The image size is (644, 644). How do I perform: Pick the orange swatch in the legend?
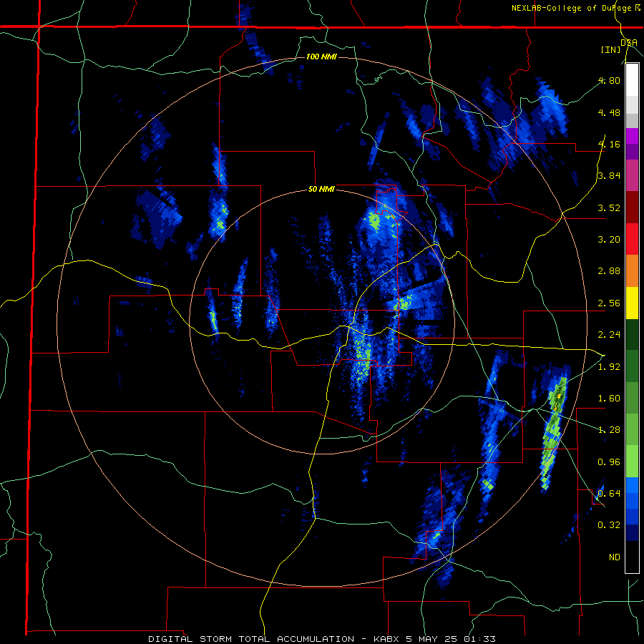point(632,270)
